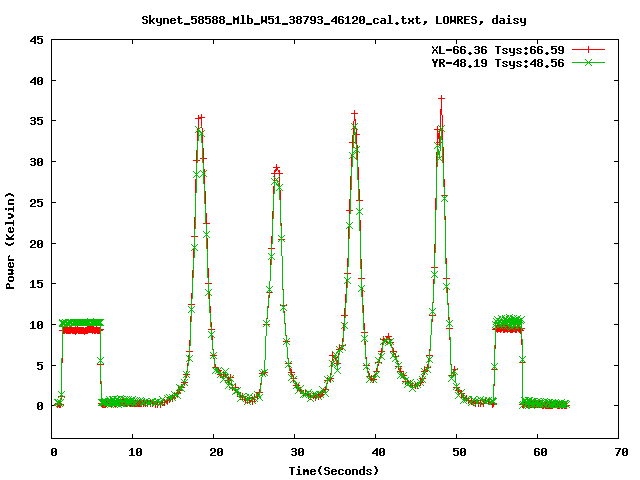Click the red XL legend line sample
The image size is (640, 480).
pos(588,50)
